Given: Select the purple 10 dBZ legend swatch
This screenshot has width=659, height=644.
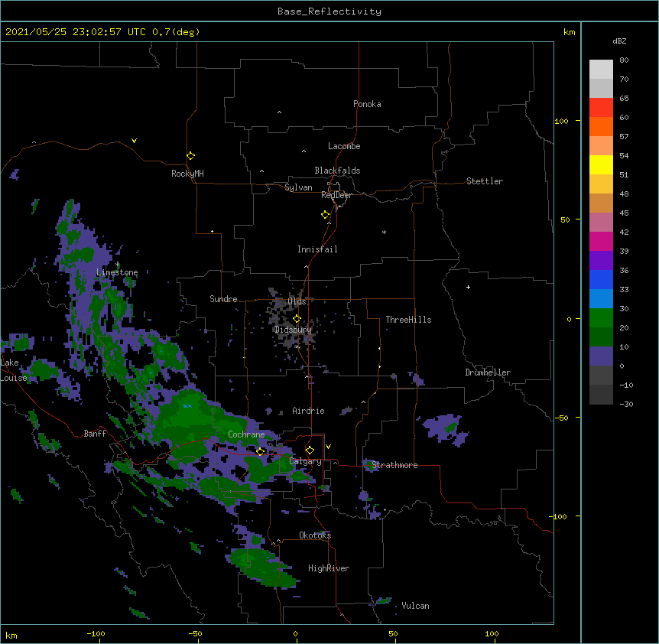Looking at the screenshot, I should coord(601,356).
